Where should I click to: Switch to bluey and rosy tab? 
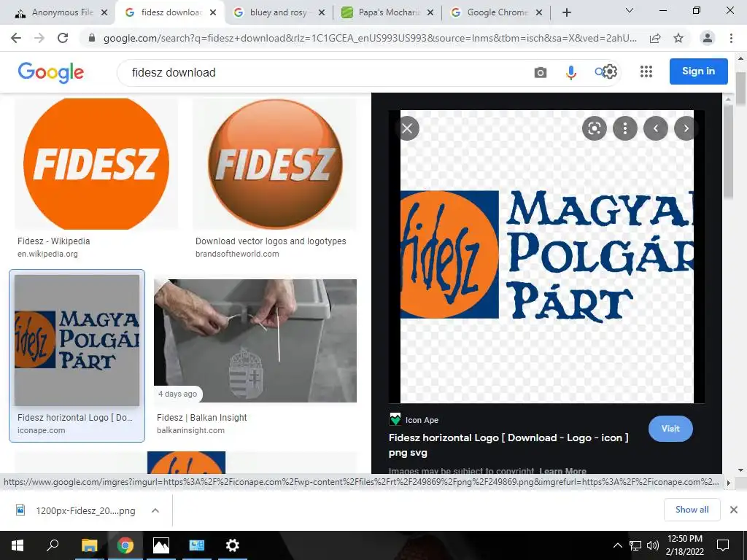pyautogui.click(x=278, y=13)
